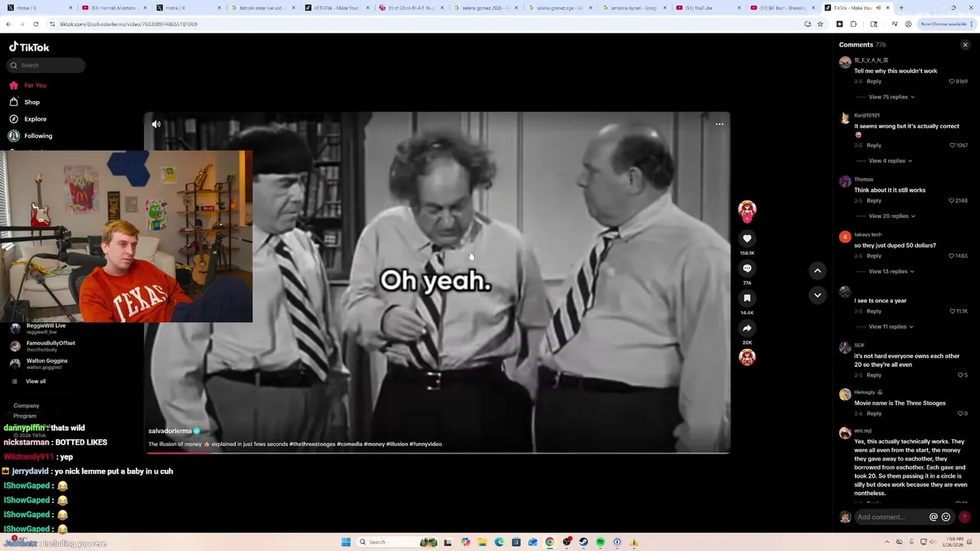
Task: Reply to Thomas's comment
Action: coord(874,201)
